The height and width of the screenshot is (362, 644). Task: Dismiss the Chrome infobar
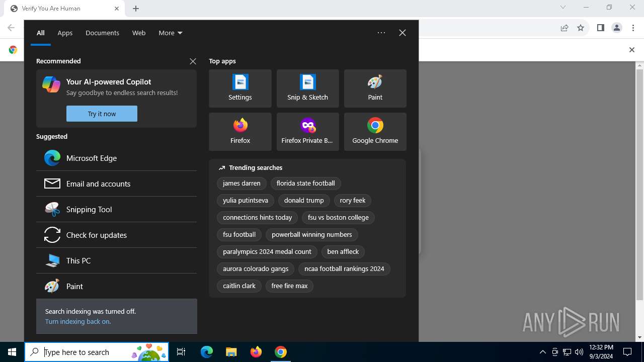pos(632,50)
